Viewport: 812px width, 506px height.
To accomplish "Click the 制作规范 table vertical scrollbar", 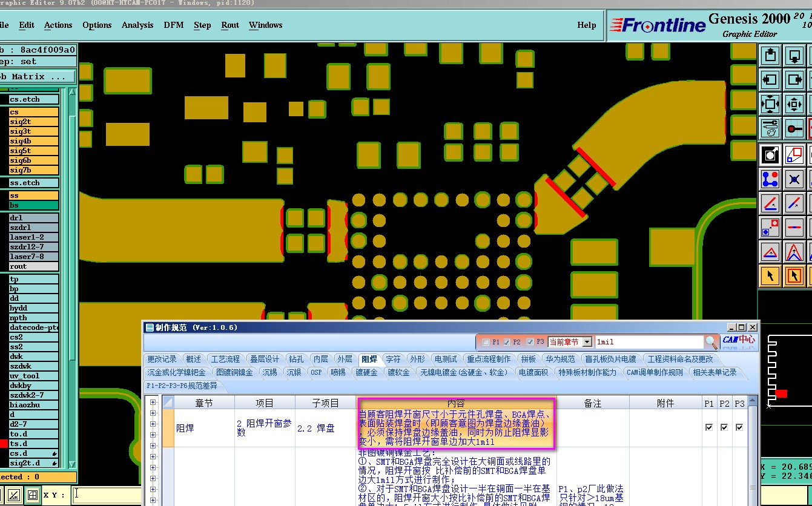I will pyautogui.click(x=753, y=451).
